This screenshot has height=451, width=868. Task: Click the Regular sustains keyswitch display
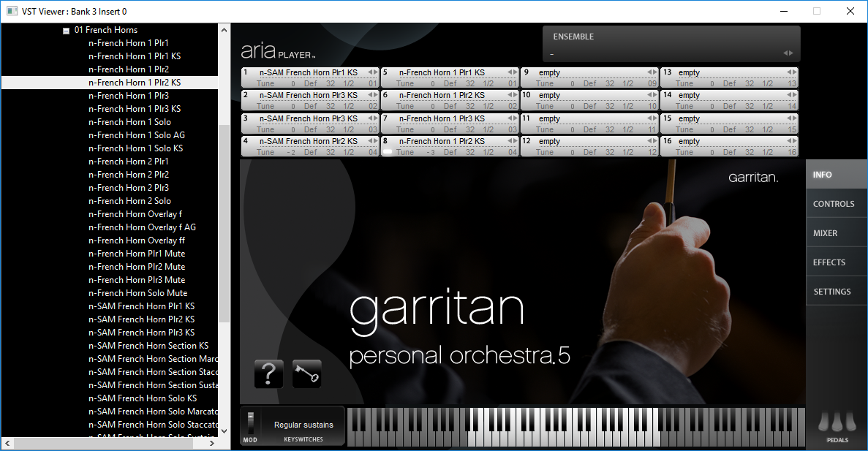(x=303, y=425)
